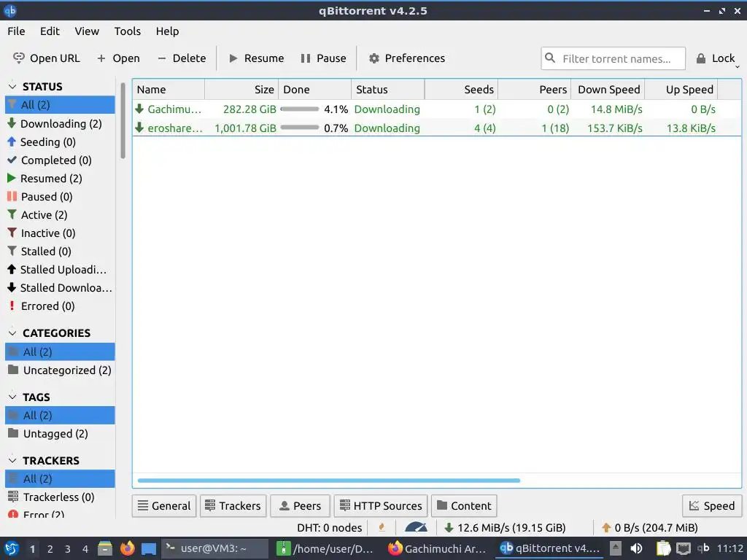This screenshot has width=747, height=560.
Task: Click the eroshare torrent progress bar
Action: point(300,128)
